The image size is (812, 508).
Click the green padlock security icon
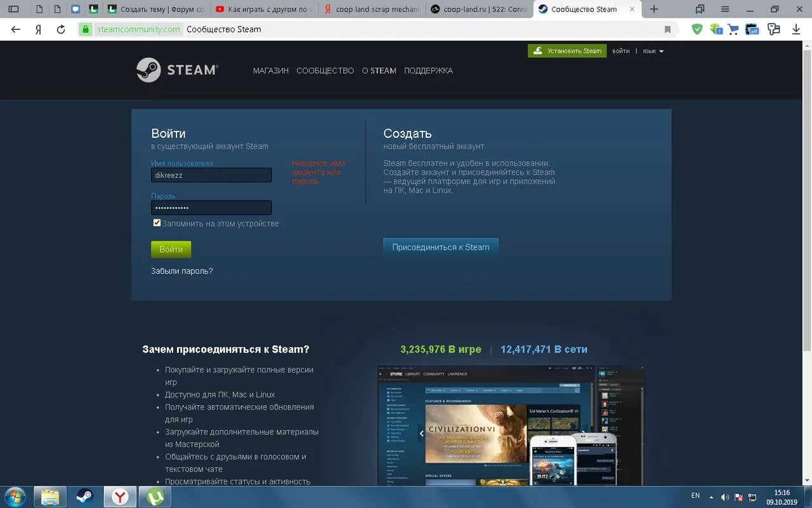point(86,29)
